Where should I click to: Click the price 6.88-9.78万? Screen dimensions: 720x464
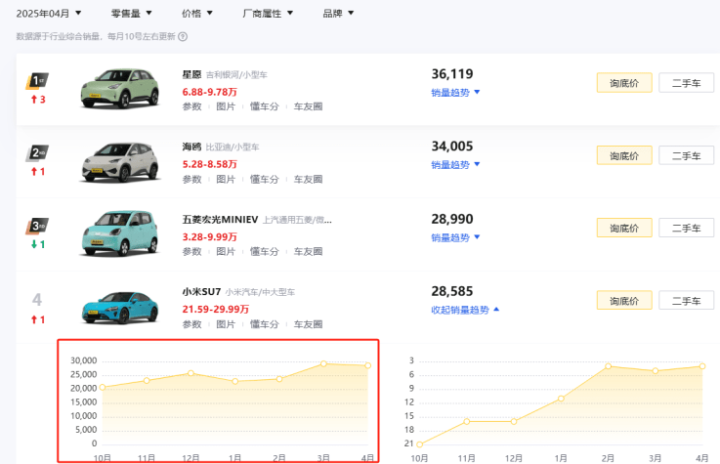pyautogui.click(x=209, y=92)
